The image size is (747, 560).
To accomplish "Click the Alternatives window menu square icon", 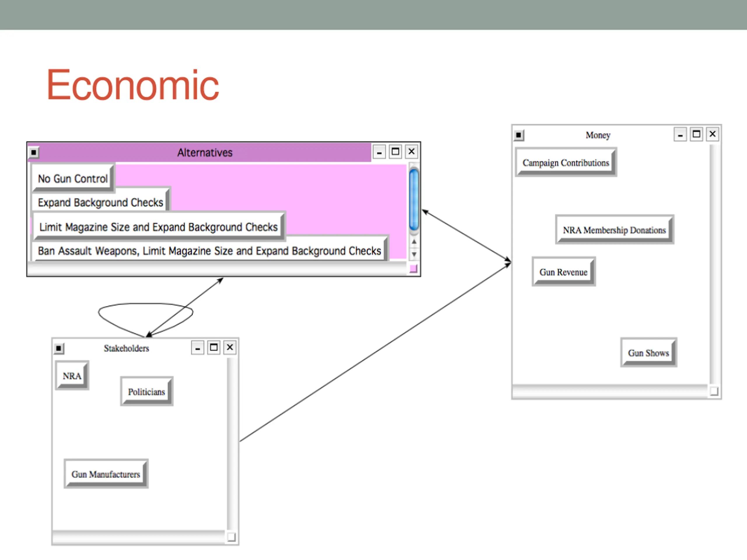I will [34, 153].
